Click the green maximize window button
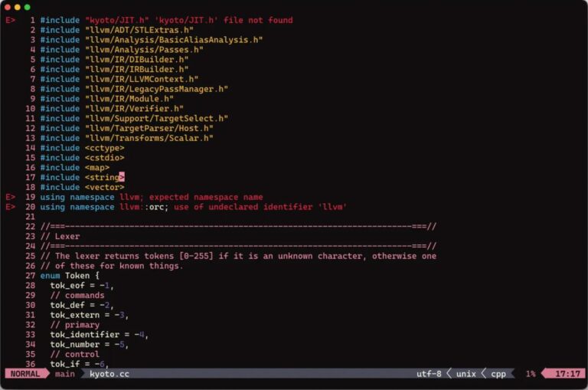Screen dimensions: 588x390 [27, 7]
